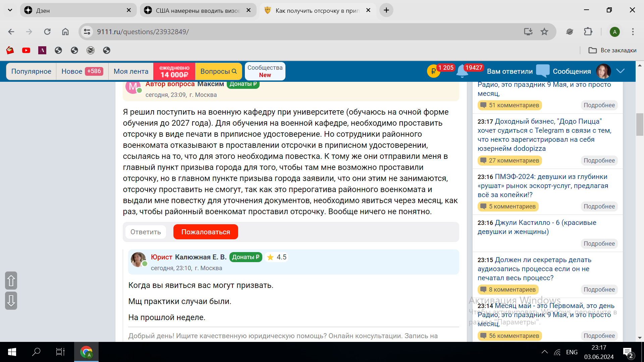644x362 pixels.
Task: Expand the user profile menu chevron
Action: [x=621, y=71]
